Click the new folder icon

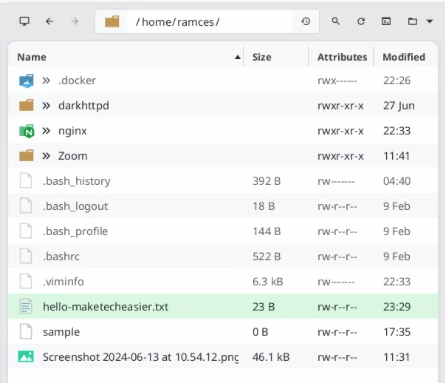[x=412, y=22]
